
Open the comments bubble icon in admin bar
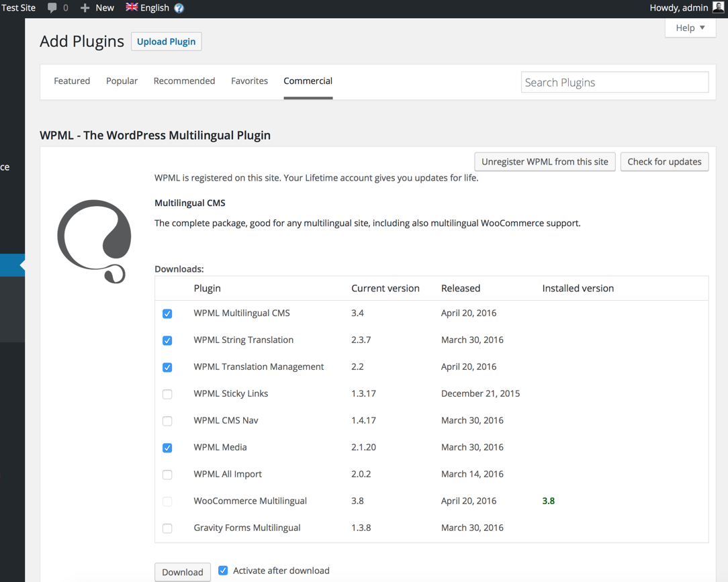pyautogui.click(x=52, y=8)
